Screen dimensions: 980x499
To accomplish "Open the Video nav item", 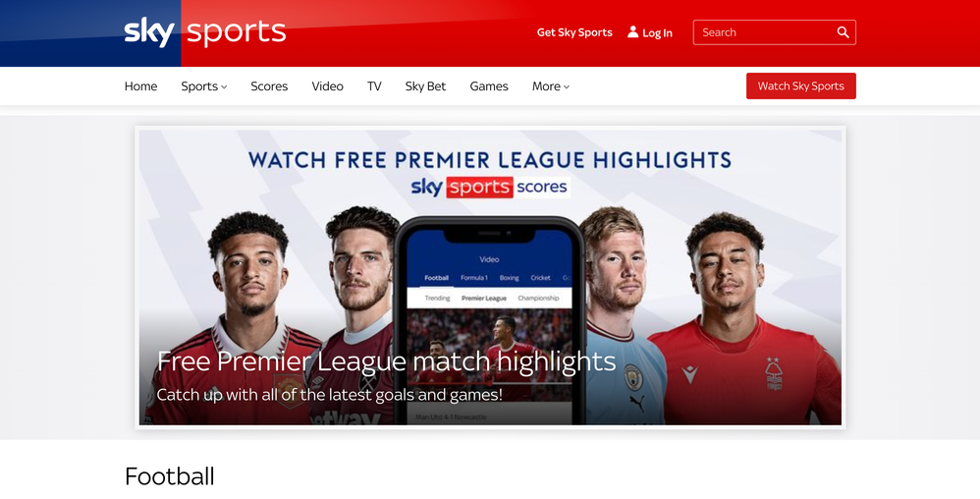I will point(328,86).
